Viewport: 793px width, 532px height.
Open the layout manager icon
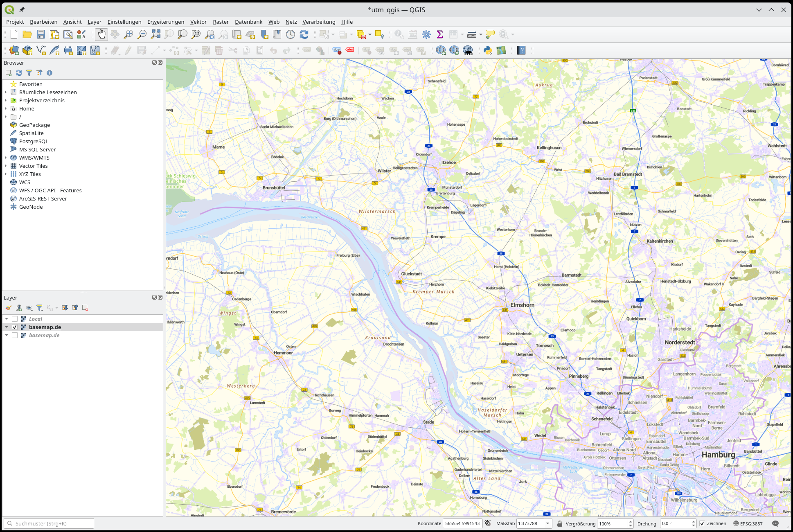68,34
